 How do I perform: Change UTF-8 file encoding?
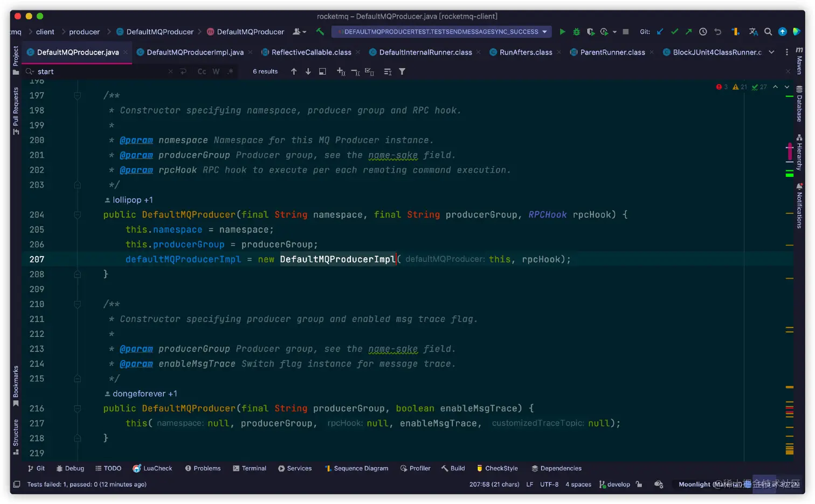click(549, 484)
